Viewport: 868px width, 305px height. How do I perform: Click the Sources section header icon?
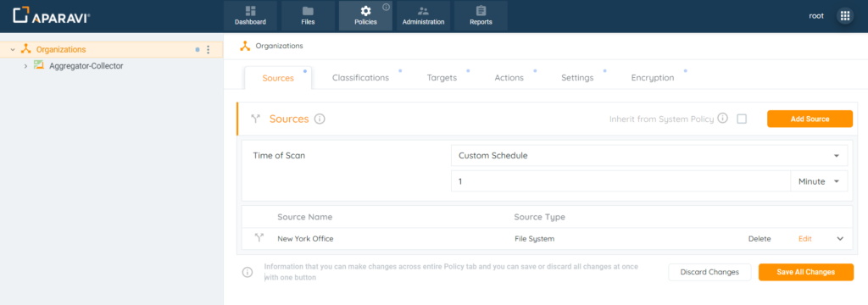coord(256,119)
